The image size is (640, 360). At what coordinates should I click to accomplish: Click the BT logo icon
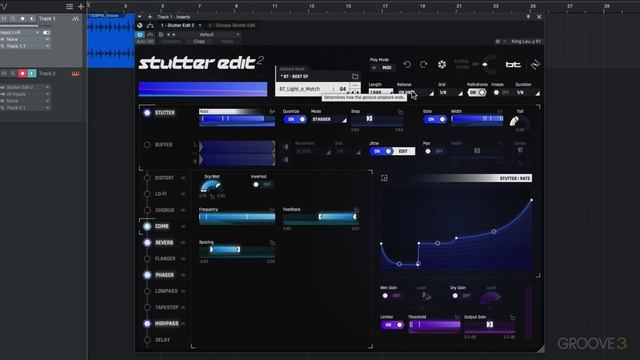[513, 64]
